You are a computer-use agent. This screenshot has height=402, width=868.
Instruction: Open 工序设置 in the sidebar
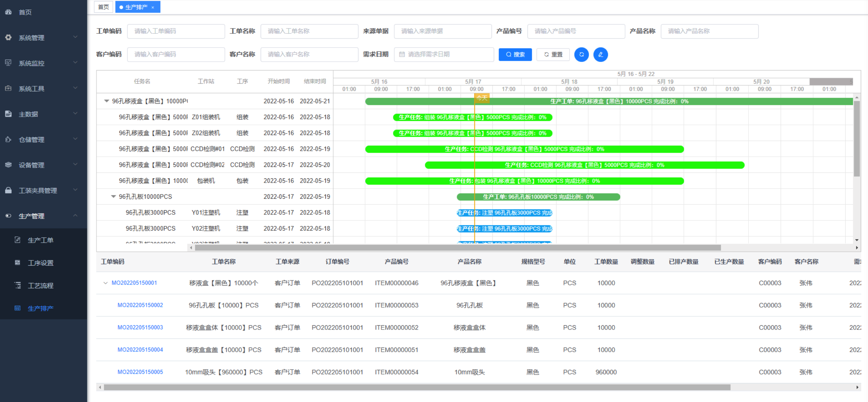[43, 263]
